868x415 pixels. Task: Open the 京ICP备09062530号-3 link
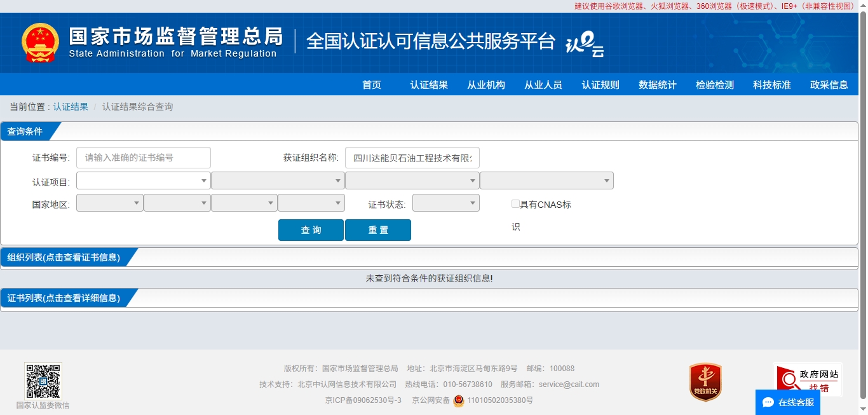363,400
